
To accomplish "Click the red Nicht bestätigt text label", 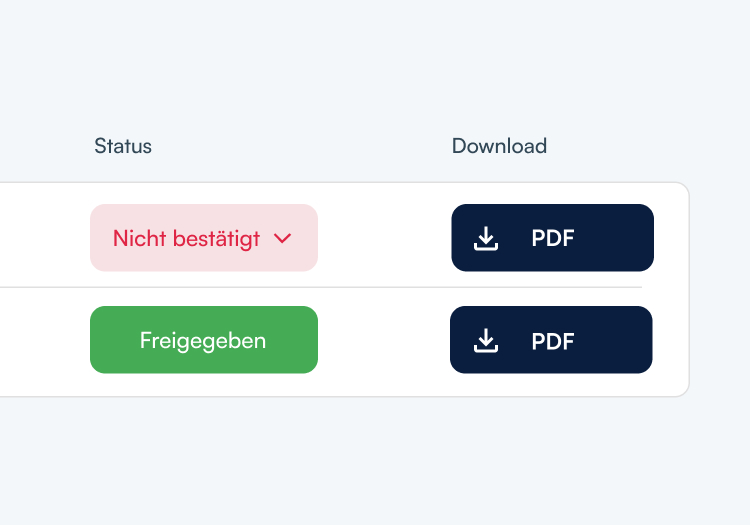I will 186,238.
